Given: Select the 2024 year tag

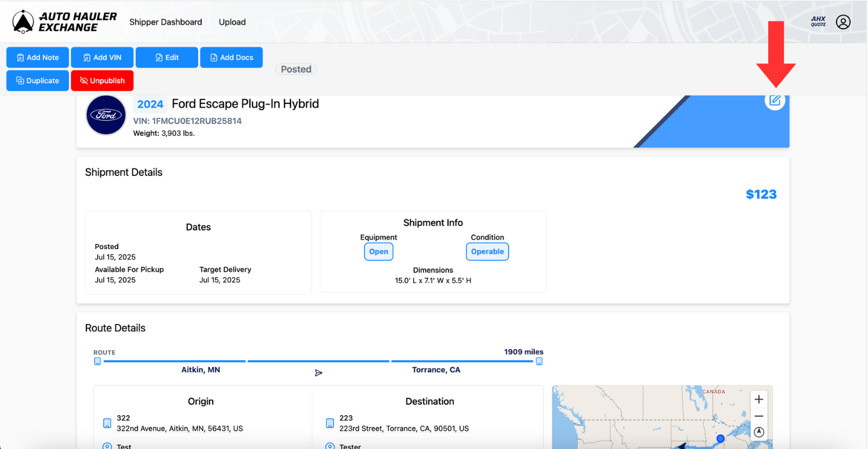Looking at the screenshot, I should (x=150, y=104).
